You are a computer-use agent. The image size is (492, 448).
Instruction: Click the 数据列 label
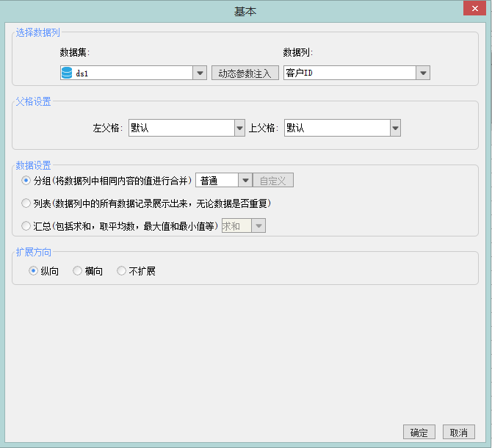(x=298, y=52)
